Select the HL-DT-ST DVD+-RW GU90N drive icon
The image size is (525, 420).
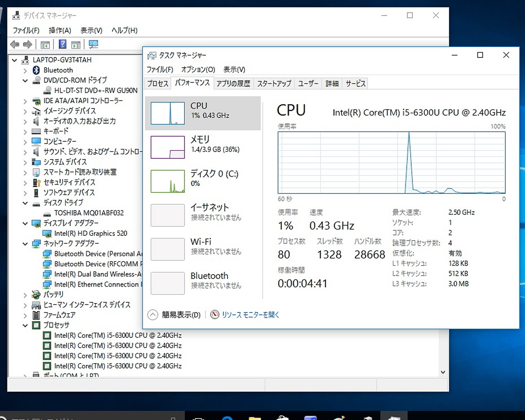(x=47, y=91)
